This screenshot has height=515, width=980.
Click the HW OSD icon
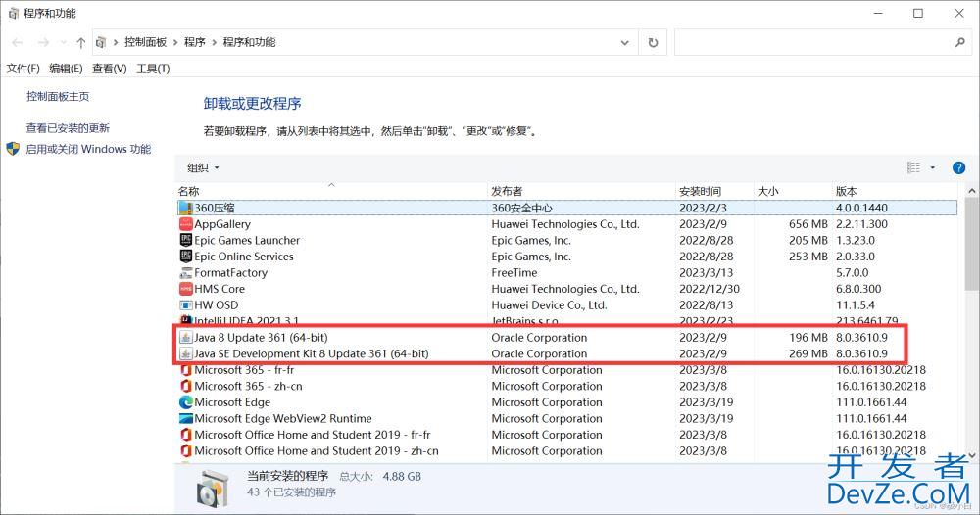185,305
